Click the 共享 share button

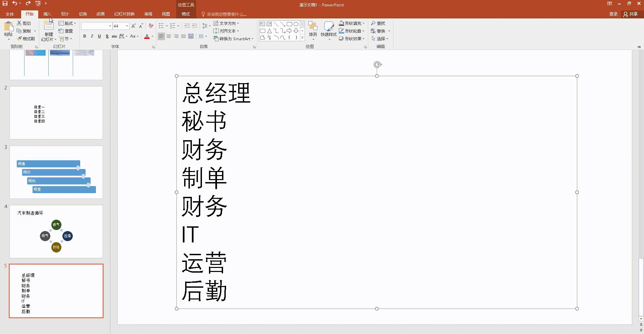[x=633, y=14]
